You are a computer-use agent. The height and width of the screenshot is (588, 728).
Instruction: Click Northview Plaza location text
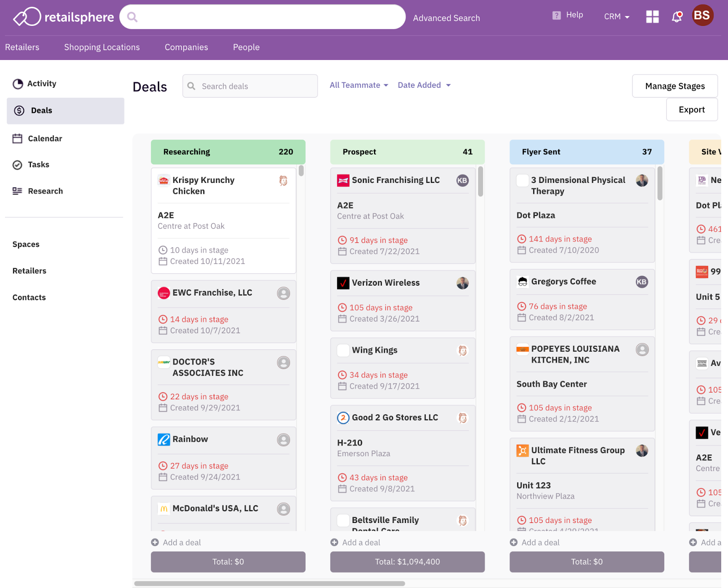tap(546, 497)
